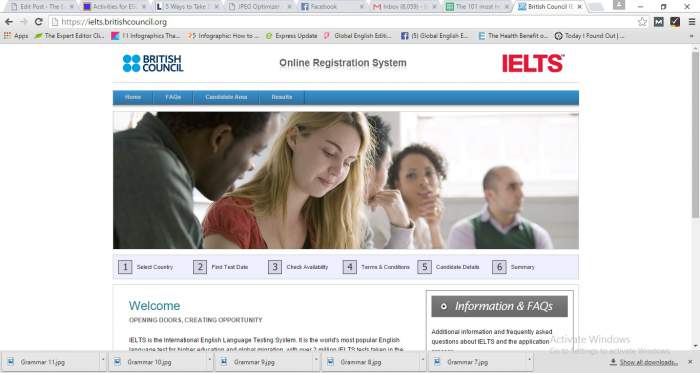This screenshot has width=700, height=373.
Task: Click step 5 Candidate Details
Action: (x=449, y=267)
